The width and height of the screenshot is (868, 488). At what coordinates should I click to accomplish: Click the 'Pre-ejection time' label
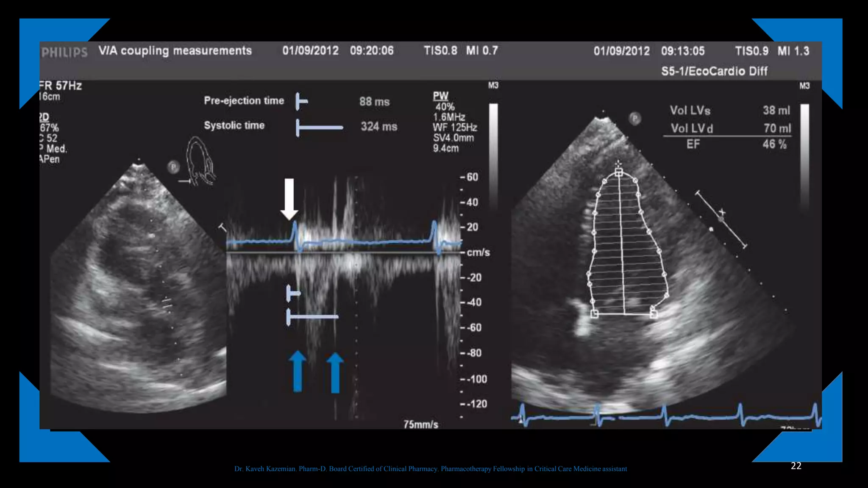pyautogui.click(x=244, y=101)
